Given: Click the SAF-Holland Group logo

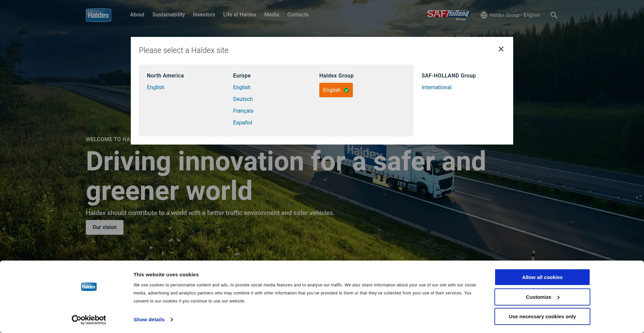Looking at the screenshot, I should (x=447, y=15).
